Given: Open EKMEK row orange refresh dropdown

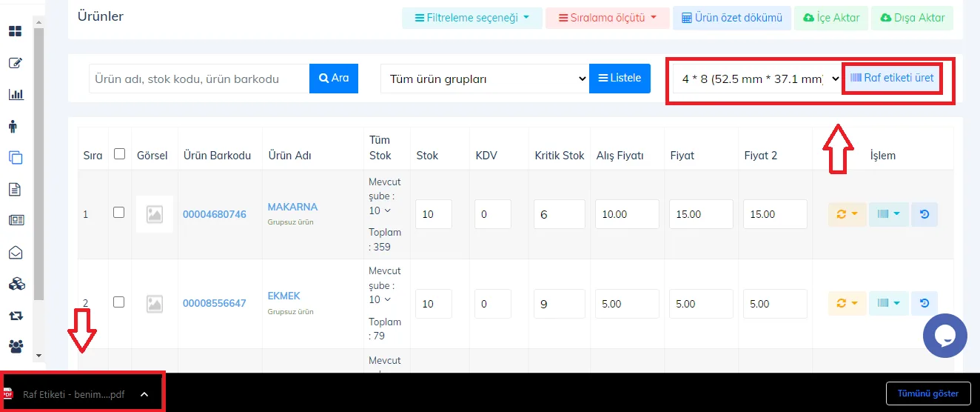Looking at the screenshot, I should point(847,303).
